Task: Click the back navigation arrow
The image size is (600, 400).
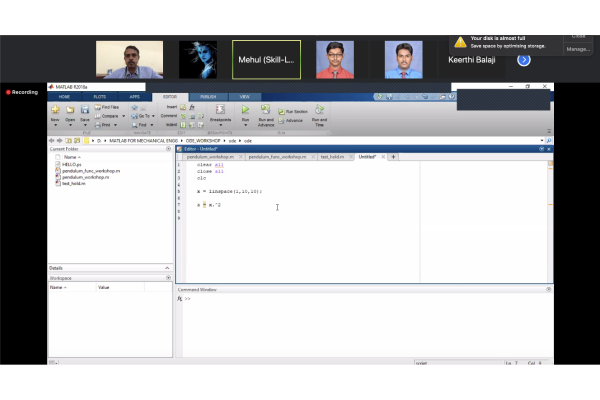Action: tap(52, 141)
